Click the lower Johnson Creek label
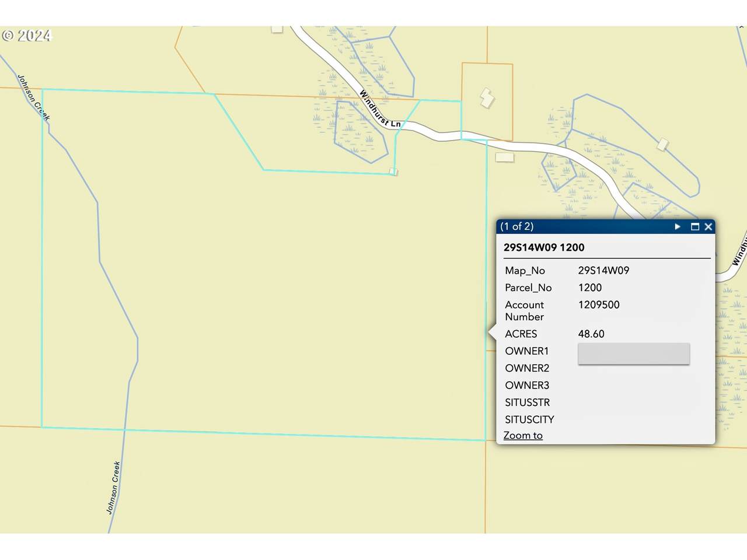 [113, 488]
